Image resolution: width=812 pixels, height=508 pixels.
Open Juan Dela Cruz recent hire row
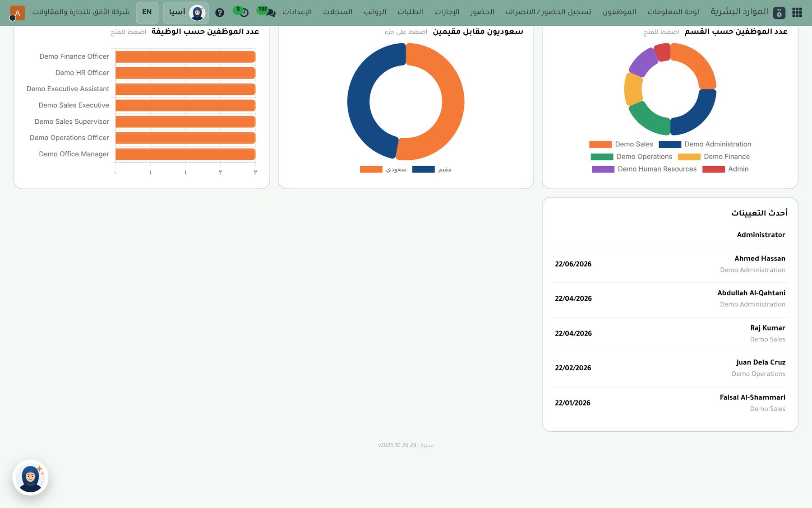(x=670, y=368)
